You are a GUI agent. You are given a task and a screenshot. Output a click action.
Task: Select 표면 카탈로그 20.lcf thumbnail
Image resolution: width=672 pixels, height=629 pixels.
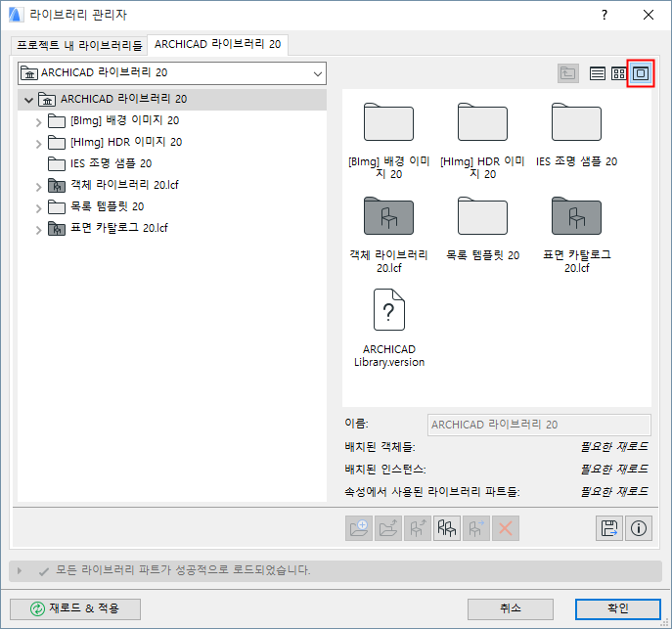coord(576,216)
